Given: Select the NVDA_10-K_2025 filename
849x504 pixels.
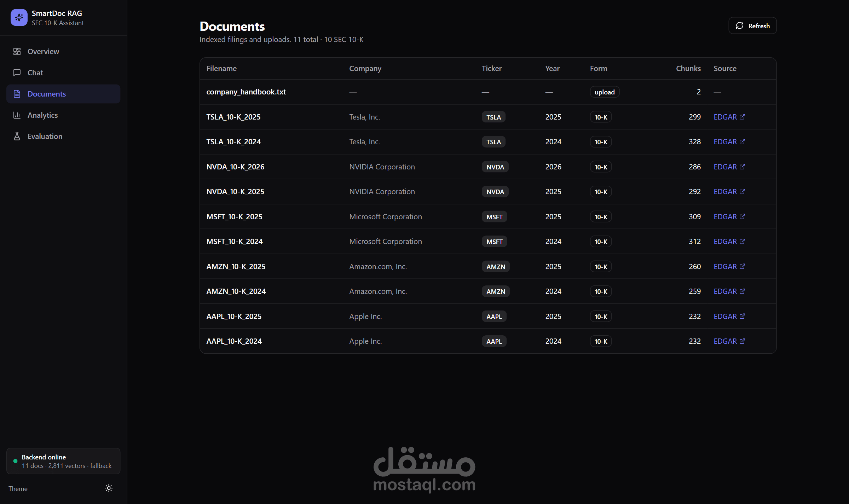Looking at the screenshot, I should [x=235, y=192].
